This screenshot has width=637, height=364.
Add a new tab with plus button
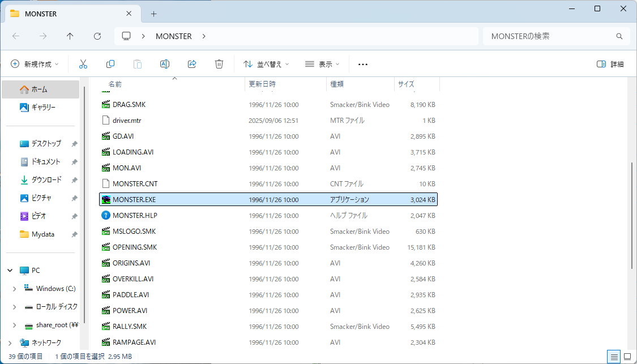[x=153, y=14]
